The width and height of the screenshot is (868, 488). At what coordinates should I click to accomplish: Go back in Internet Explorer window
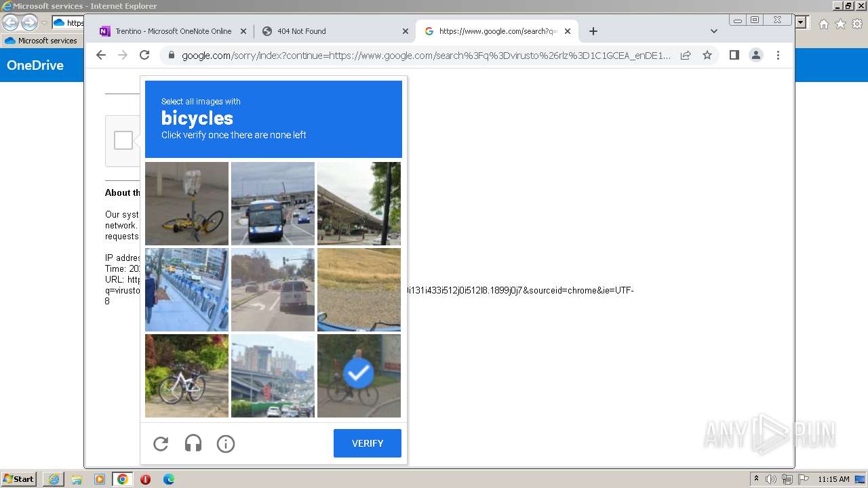11,22
